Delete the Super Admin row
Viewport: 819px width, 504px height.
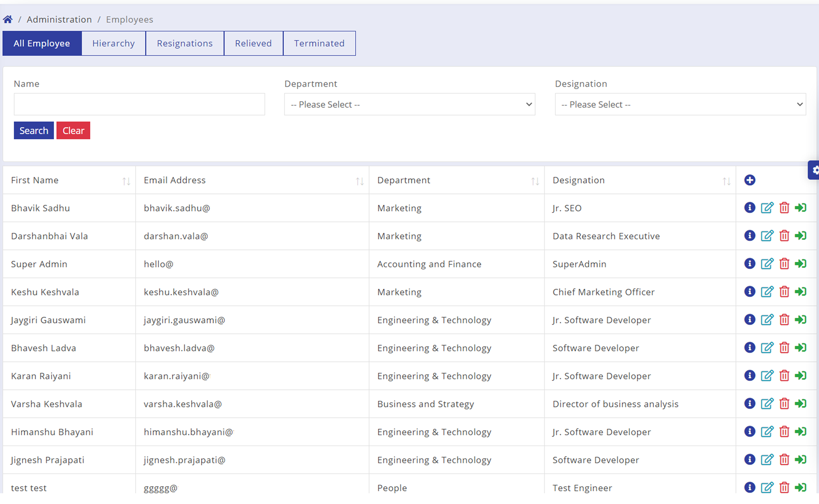(784, 264)
